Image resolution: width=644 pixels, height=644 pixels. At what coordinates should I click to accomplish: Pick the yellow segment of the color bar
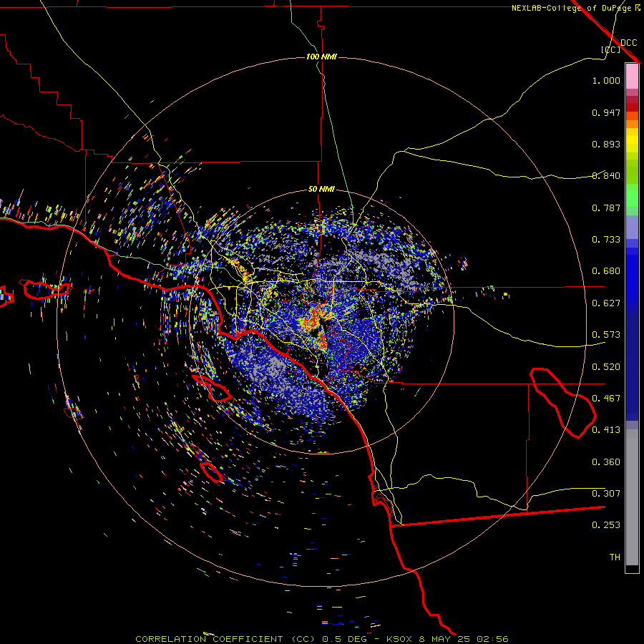tap(632, 141)
